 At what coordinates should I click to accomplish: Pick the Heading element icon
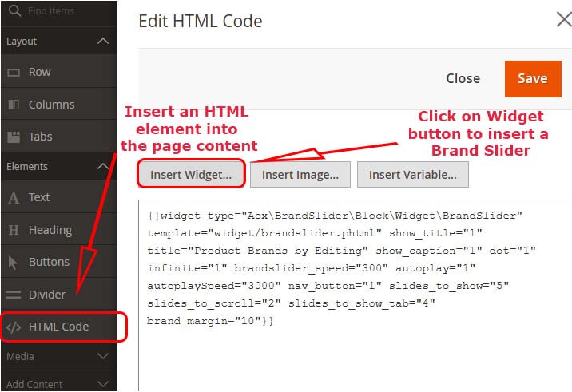(14, 230)
